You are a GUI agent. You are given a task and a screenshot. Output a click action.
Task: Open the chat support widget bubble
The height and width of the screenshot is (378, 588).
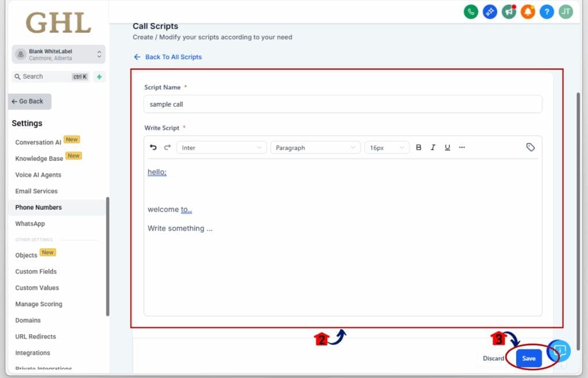pyautogui.click(x=559, y=350)
